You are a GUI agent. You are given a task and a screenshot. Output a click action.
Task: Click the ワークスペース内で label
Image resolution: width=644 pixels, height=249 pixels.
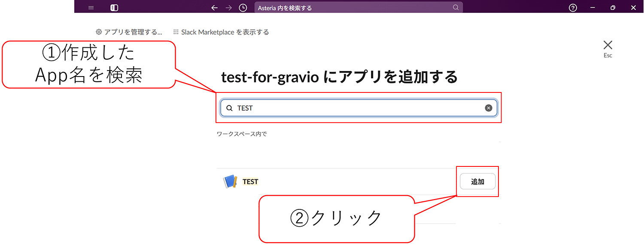242,134
